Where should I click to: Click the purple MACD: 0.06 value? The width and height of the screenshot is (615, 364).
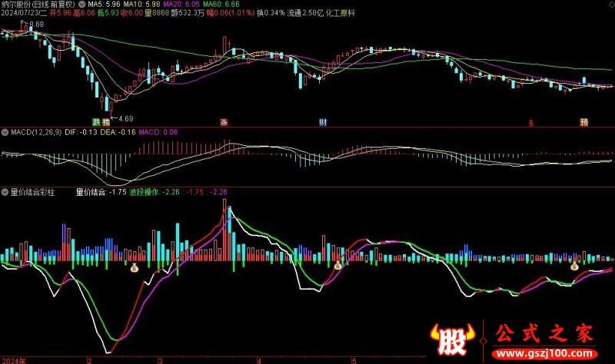point(158,132)
